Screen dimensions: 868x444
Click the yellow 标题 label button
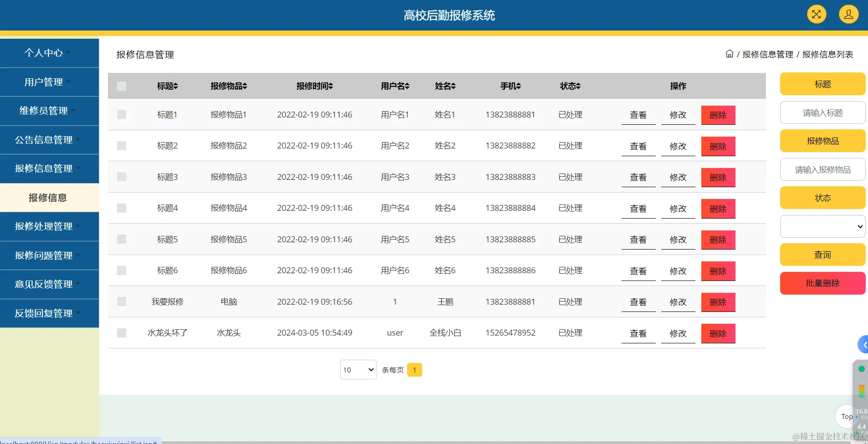(x=822, y=84)
